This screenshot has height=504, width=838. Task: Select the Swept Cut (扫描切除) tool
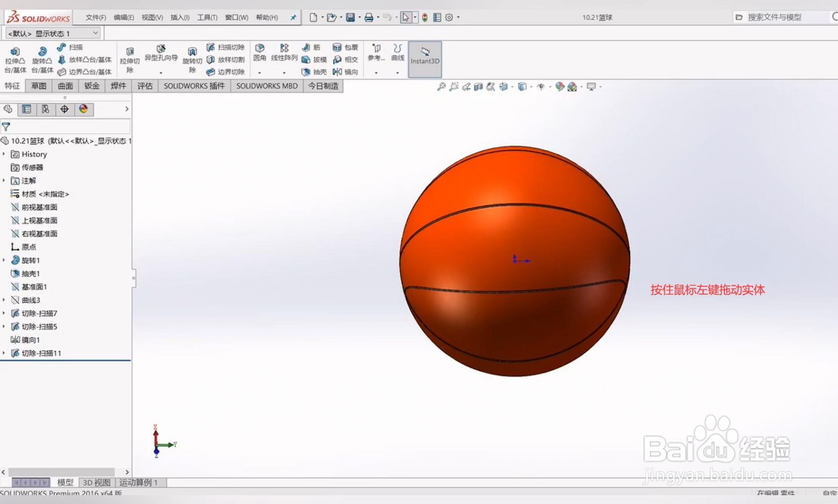[x=225, y=47]
